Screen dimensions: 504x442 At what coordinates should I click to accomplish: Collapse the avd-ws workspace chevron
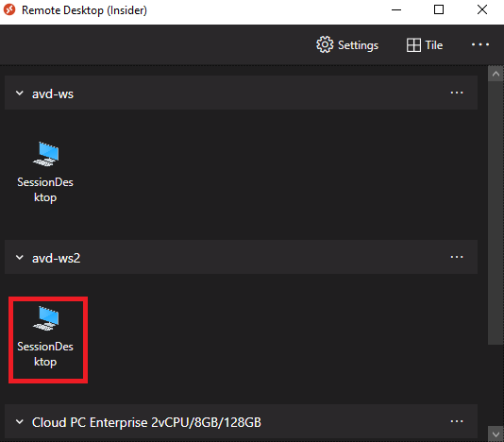pyautogui.click(x=20, y=93)
